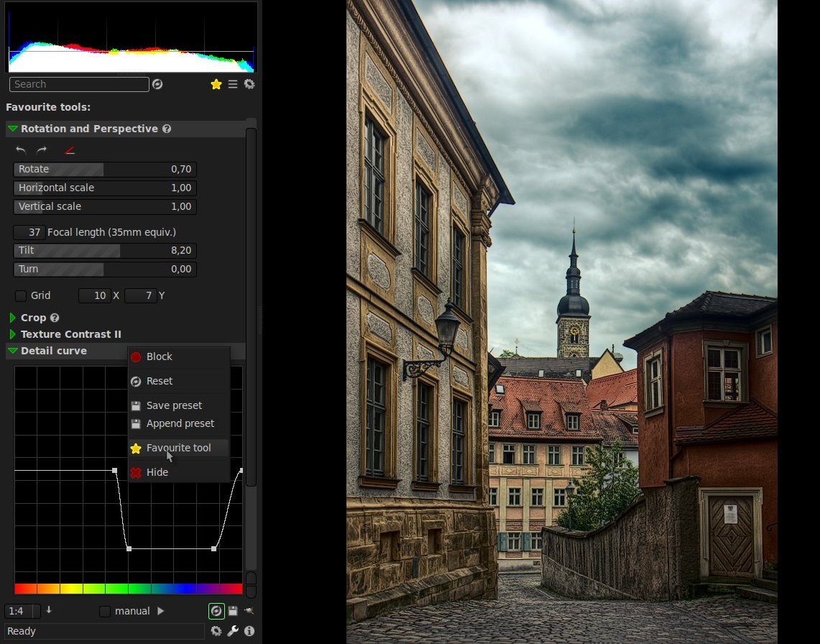This screenshot has height=644, width=820.
Task: Click the Turn slider
Action: pos(105,269)
